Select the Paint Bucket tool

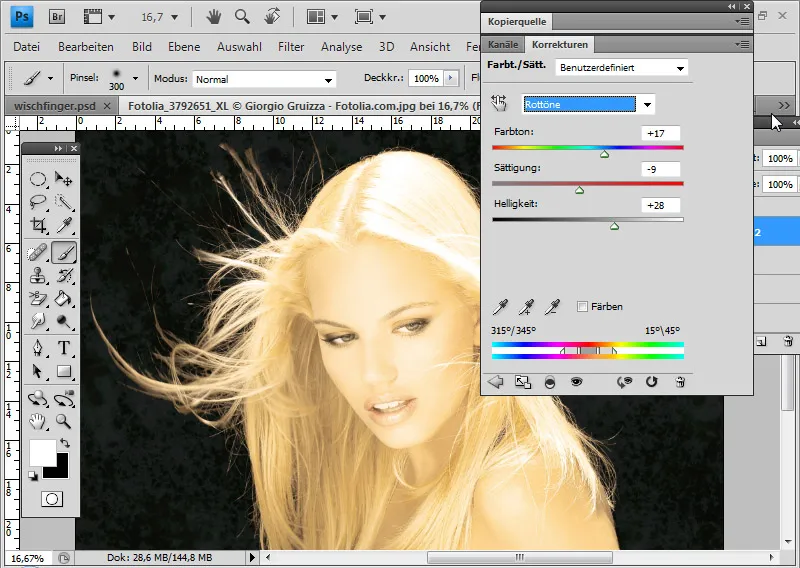64,298
